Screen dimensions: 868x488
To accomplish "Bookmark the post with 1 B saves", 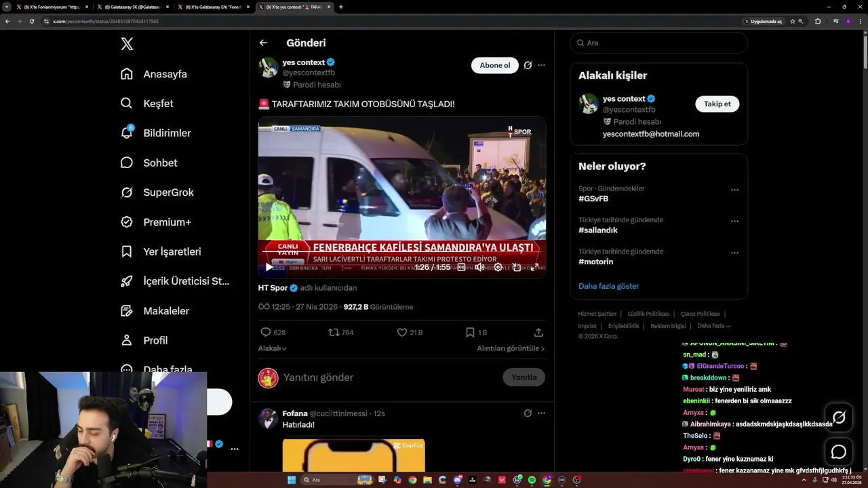I will click(x=470, y=332).
